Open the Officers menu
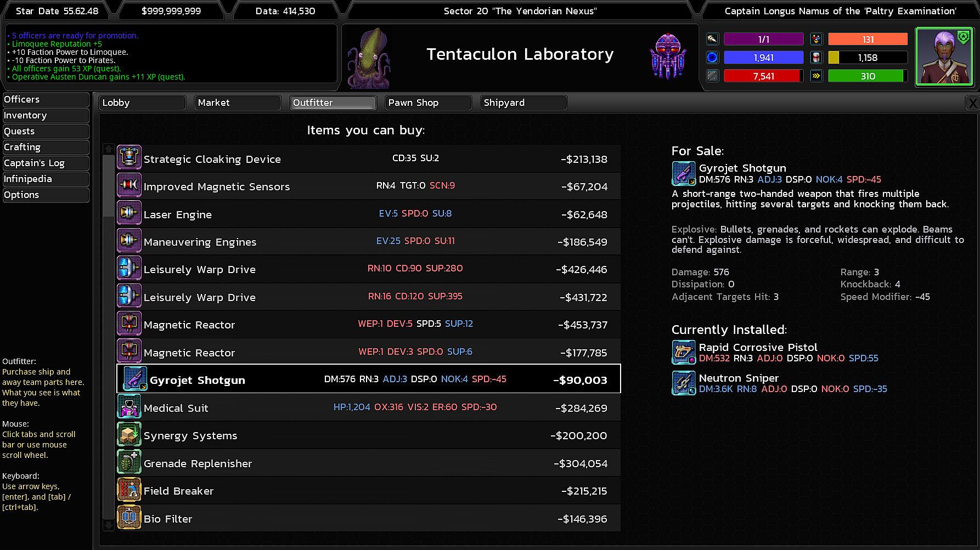The height and width of the screenshot is (550, 980). point(46,99)
